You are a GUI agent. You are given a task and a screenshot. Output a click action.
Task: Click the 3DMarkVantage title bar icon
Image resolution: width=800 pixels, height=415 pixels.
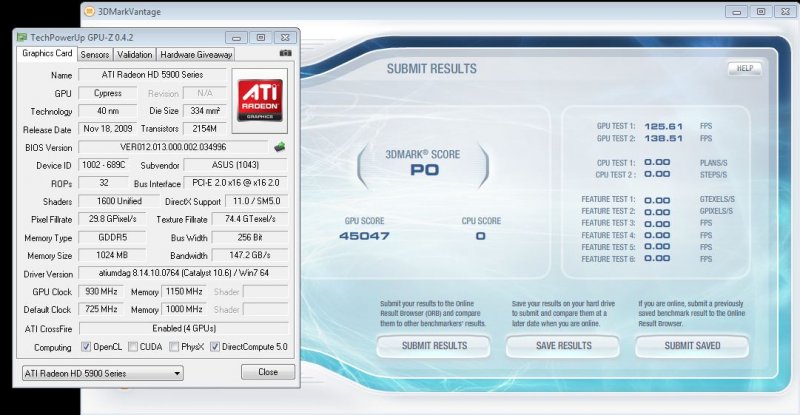tap(89, 11)
